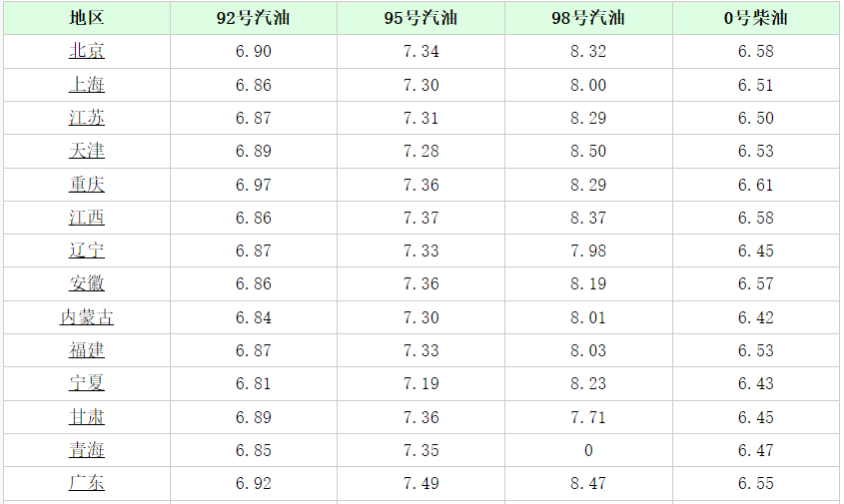Click the 江苏 link
Viewport: 844px width, 504px height.
pyautogui.click(x=87, y=118)
